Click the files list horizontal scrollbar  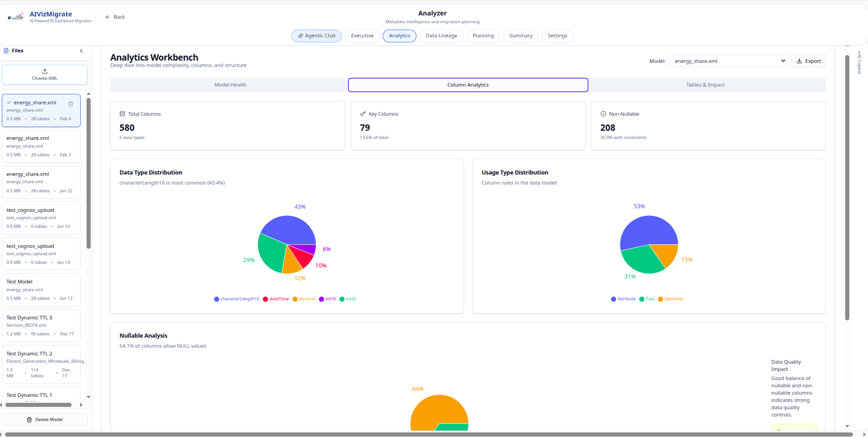click(38, 405)
